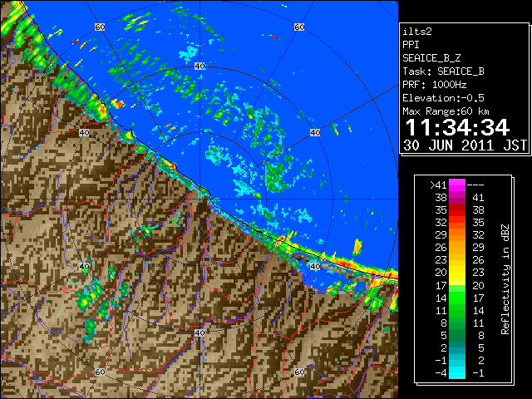Image resolution: width=532 pixels, height=399 pixels.
Task: Pick the cyan bottom band of color scale
Action: point(457,372)
